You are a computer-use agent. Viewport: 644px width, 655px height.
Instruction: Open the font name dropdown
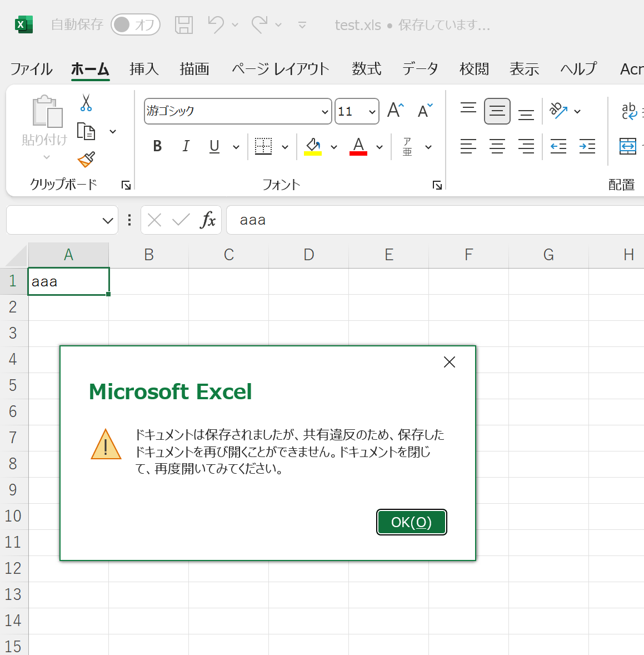pos(325,112)
